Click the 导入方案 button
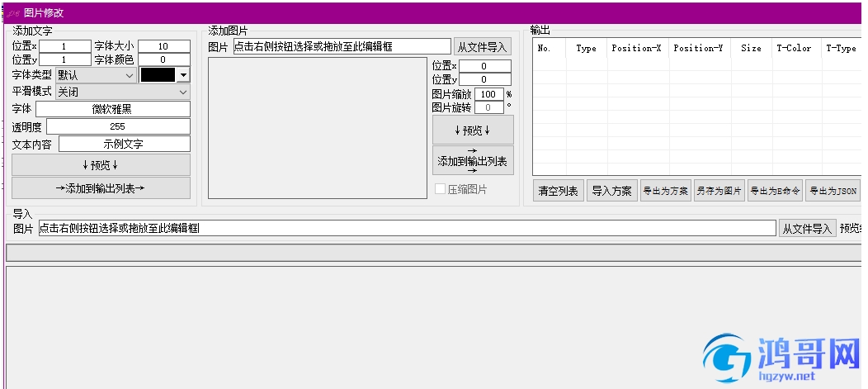The image size is (868, 389). click(x=611, y=191)
